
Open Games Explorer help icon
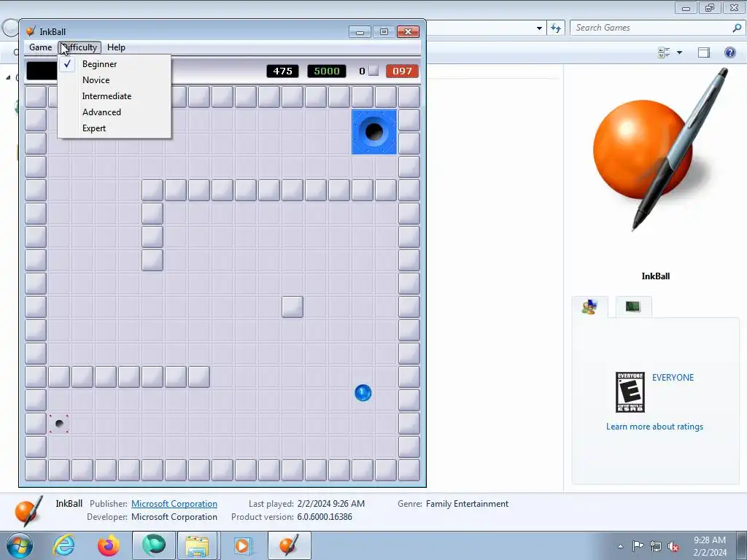[x=729, y=52]
